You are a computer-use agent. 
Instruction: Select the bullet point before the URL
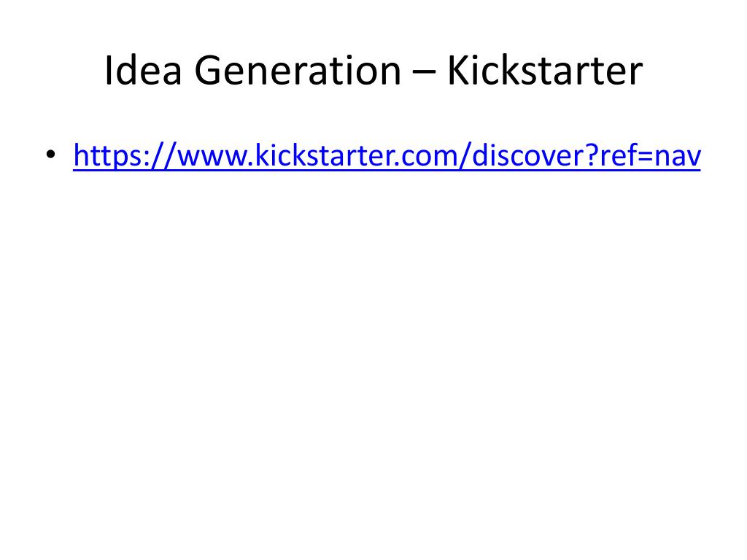click(x=50, y=155)
